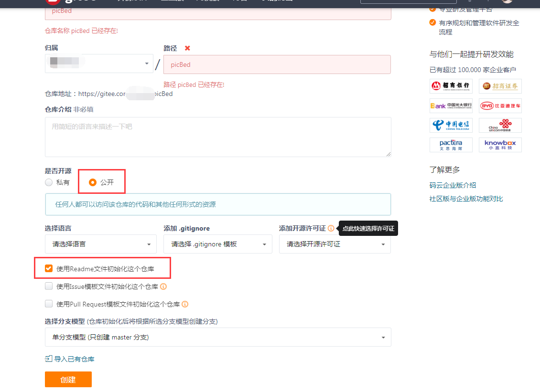Viewport: 540px width, 392px height.
Task: Expand the .gitignore 模板 dropdown
Action: [218, 244]
